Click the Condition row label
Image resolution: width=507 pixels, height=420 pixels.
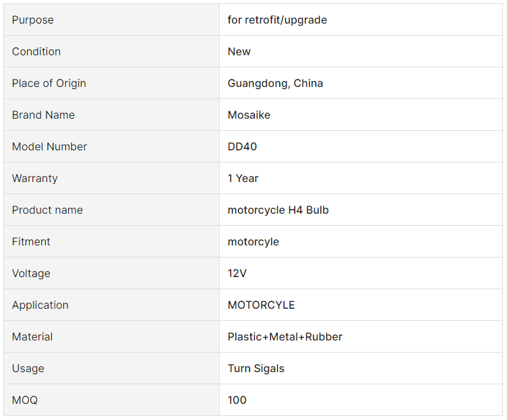coord(36,51)
